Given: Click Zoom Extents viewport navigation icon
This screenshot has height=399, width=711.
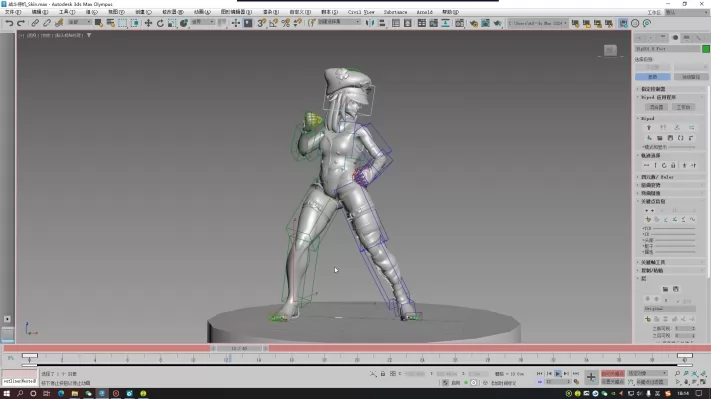Looking at the screenshot, I should (695, 374).
